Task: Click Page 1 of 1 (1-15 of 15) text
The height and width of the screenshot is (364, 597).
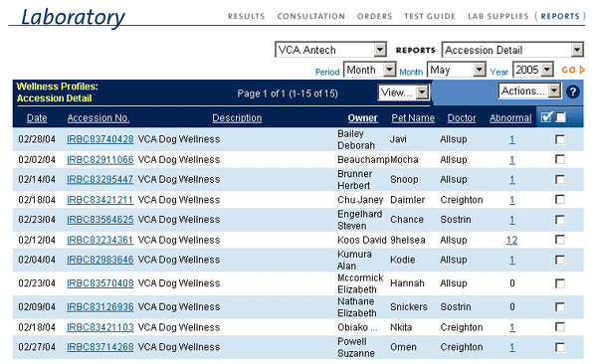Action: (x=288, y=93)
